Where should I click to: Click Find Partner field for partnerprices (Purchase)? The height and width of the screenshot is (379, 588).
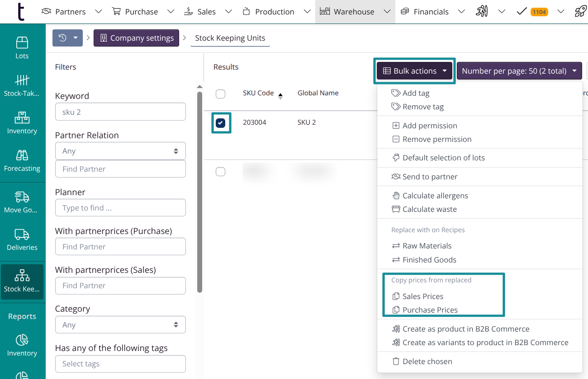coord(120,247)
